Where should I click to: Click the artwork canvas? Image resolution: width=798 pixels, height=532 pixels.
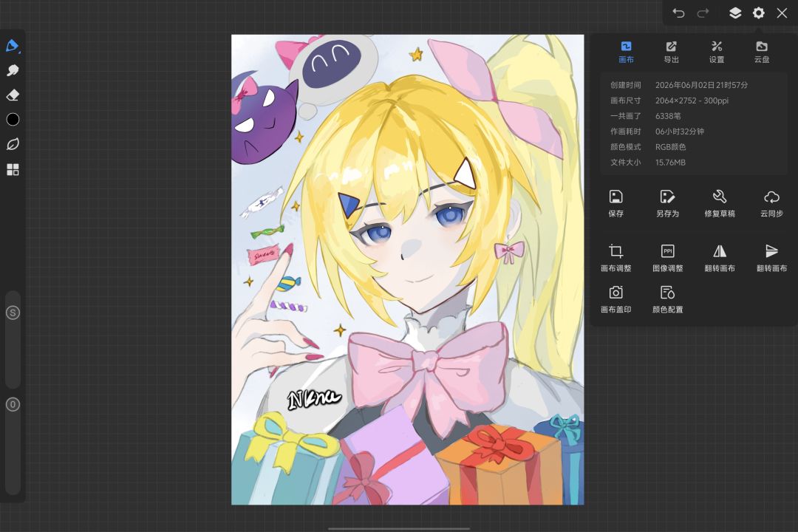(408, 270)
